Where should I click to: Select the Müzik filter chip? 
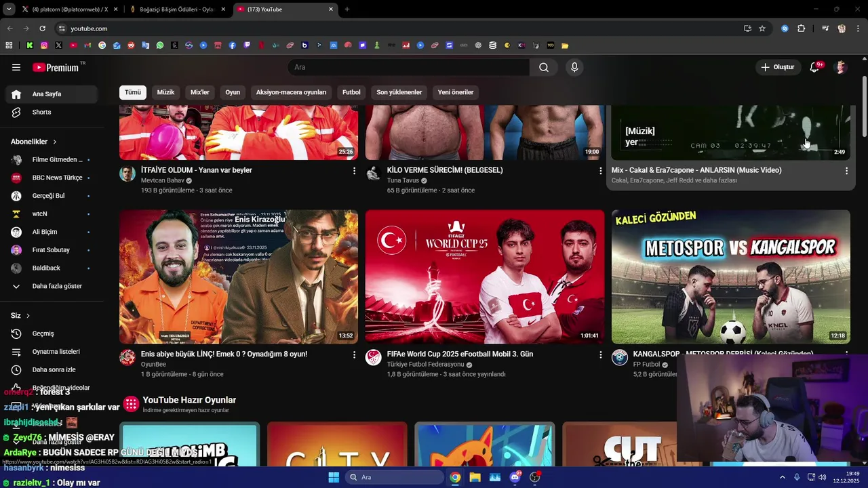tap(165, 92)
